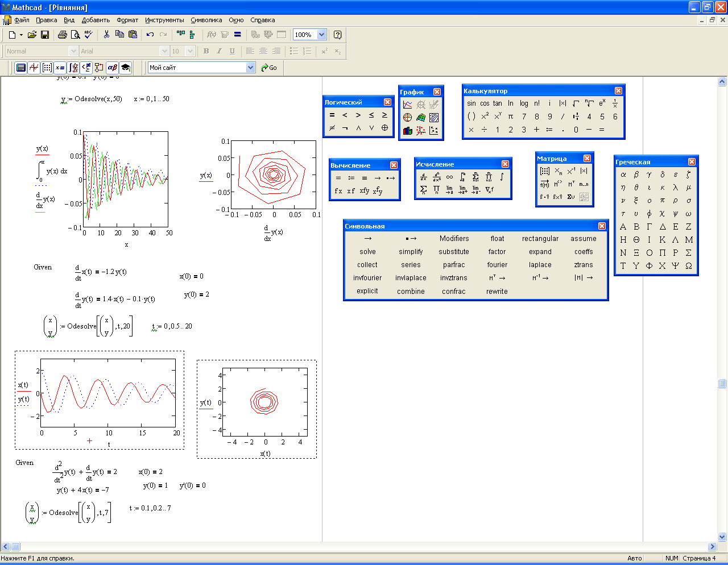Click the vertical scrollbar down arrow

pyautogui.click(x=722, y=537)
